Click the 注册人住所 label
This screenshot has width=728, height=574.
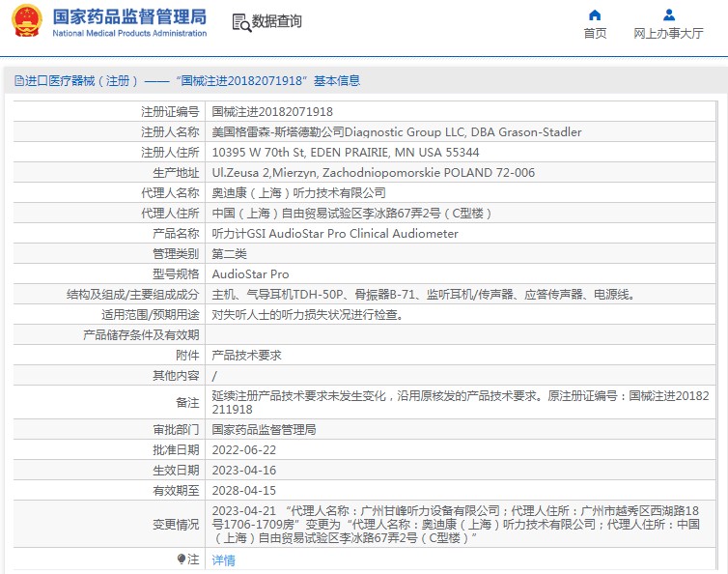click(170, 153)
